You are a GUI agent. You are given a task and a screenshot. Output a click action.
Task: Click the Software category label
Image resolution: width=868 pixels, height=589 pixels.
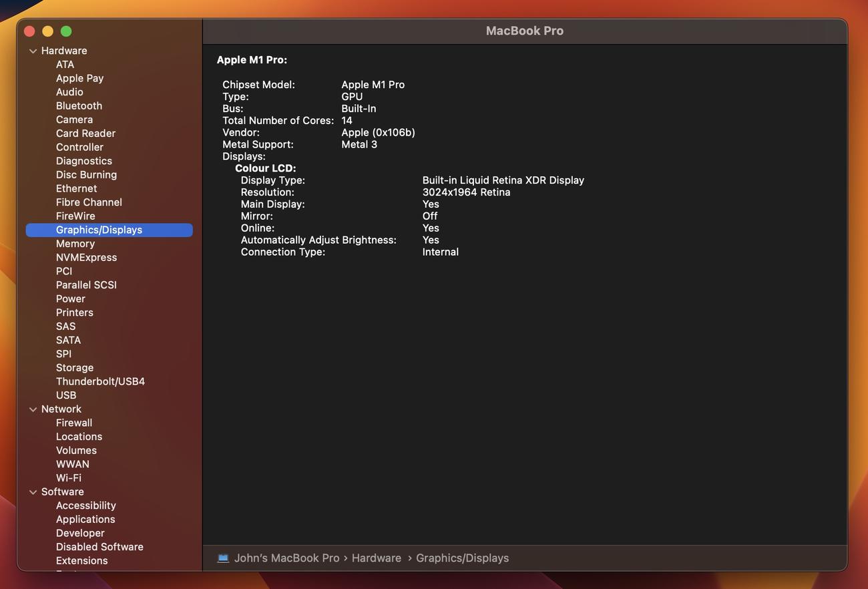[x=63, y=492]
